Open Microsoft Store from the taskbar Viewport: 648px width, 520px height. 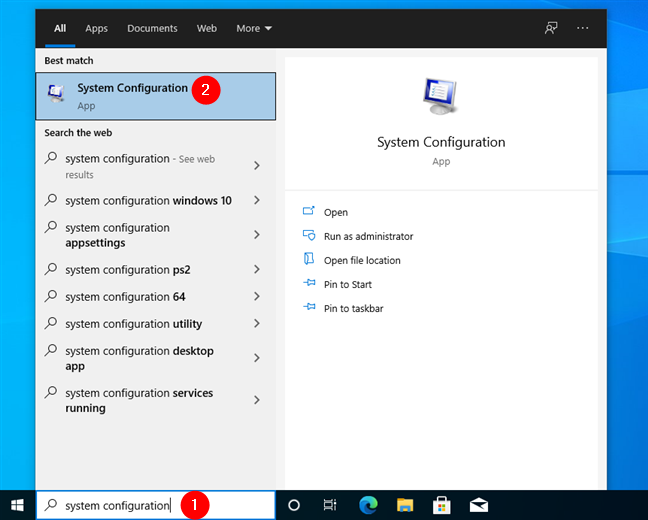pyautogui.click(x=442, y=505)
